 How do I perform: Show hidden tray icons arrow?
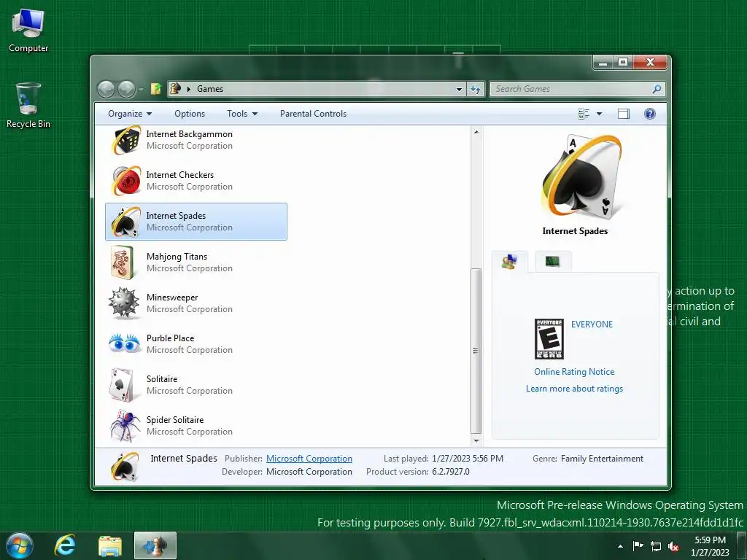coord(620,546)
